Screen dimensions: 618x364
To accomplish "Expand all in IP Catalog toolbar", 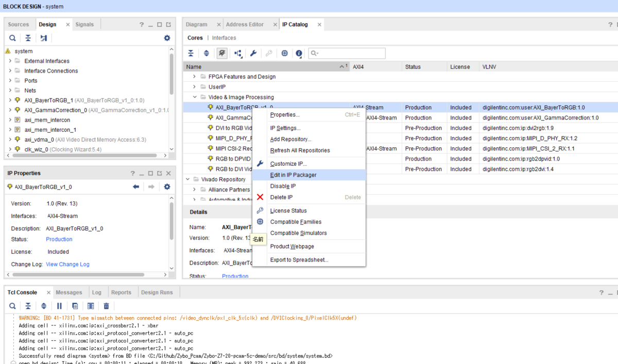I will [207, 53].
